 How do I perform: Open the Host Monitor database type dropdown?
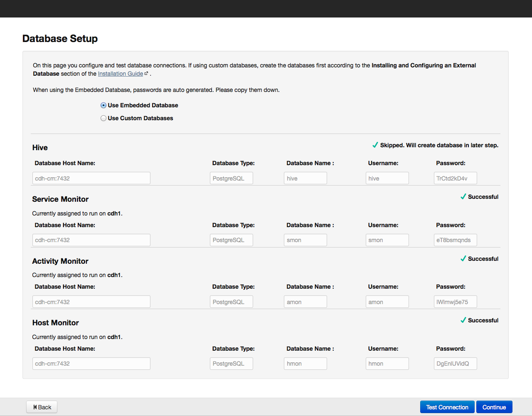[x=232, y=364]
